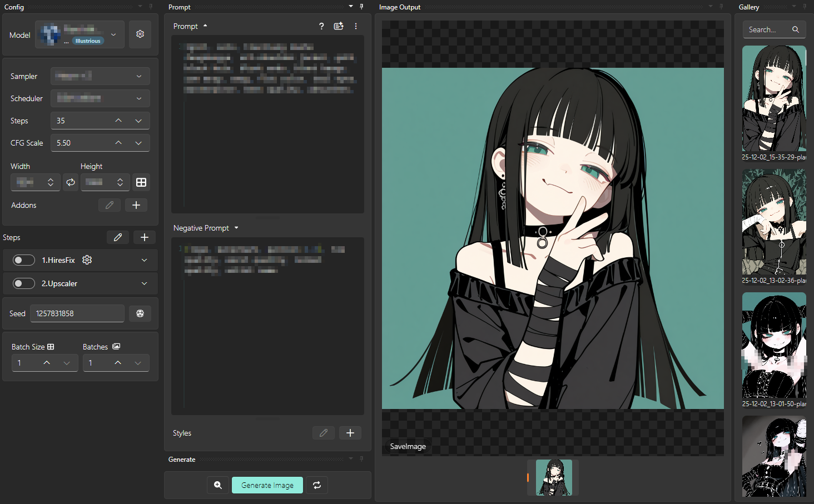
Task: Click the loop icon beside Generate Image
Action: (x=317, y=485)
